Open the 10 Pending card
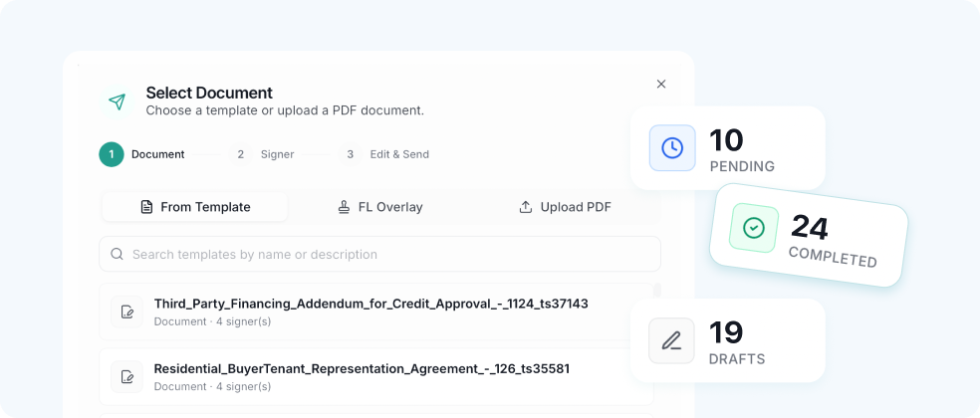Viewport: 980px width, 418px height. click(x=728, y=148)
